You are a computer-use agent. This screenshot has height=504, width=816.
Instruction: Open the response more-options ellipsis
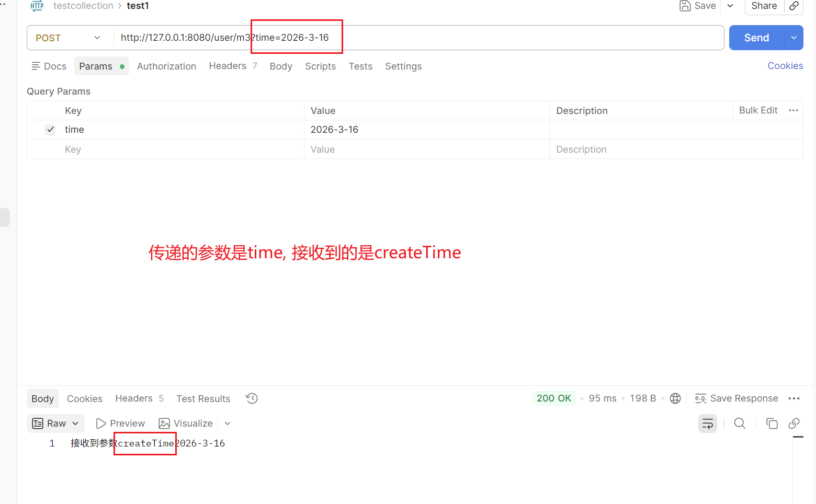click(x=794, y=398)
